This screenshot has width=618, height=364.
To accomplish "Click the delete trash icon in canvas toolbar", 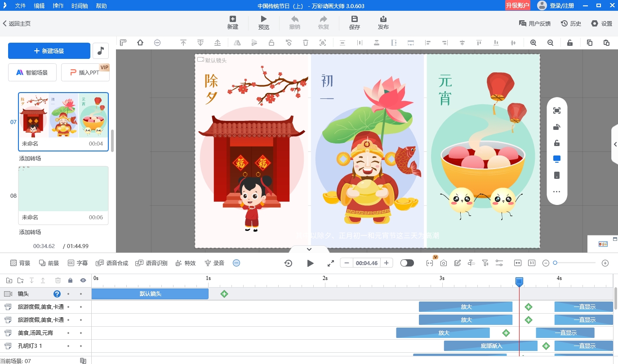I will coord(306,43).
